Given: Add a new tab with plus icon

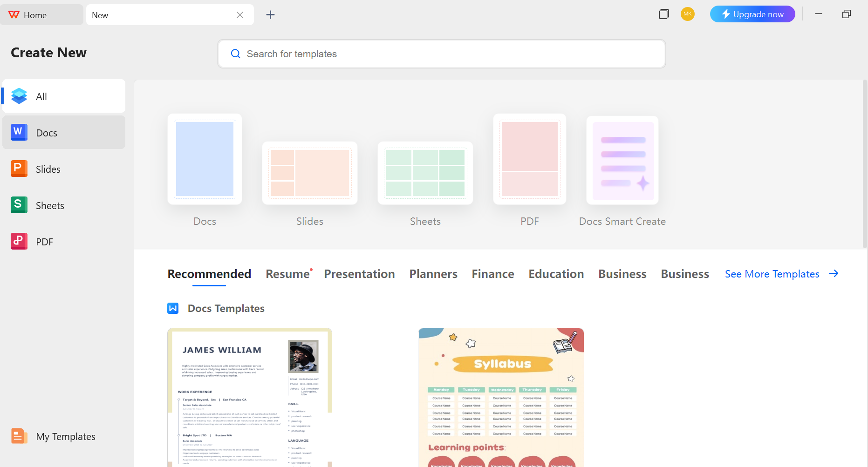Looking at the screenshot, I should click(x=270, y=15).
